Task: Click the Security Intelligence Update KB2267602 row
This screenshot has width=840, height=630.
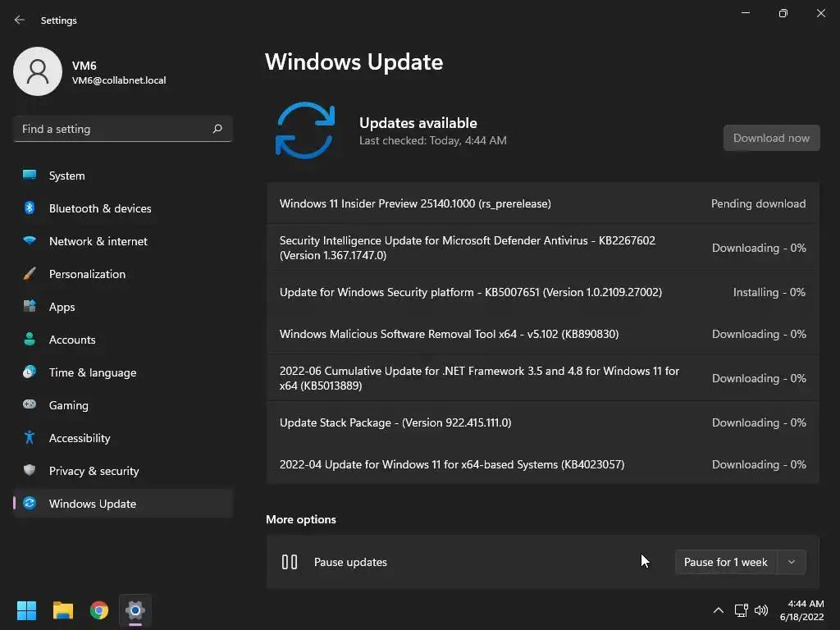Action: click(x=543, y=248)
